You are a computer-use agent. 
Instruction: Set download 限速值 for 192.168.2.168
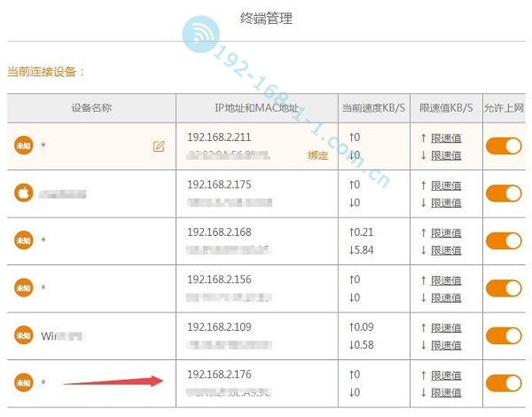tap(446, 250)
